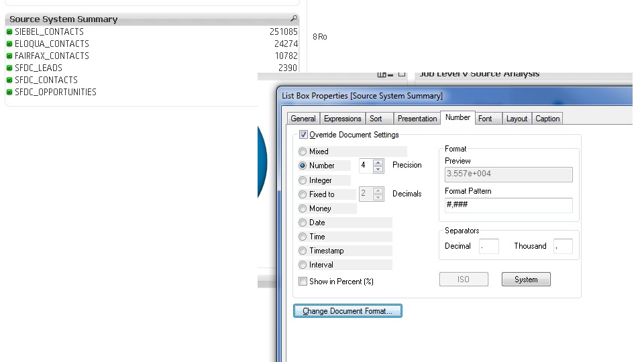Select SFDC_OPPORTUNITIES in the list box

click(56, 92)
